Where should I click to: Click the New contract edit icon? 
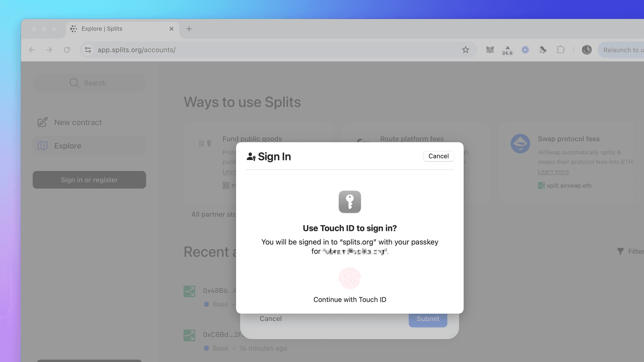(x=43, y=122)
